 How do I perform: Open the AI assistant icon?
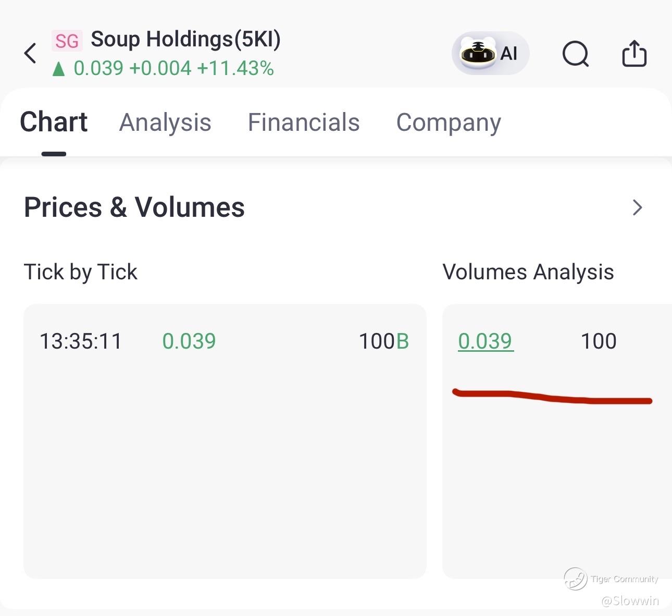490,53
